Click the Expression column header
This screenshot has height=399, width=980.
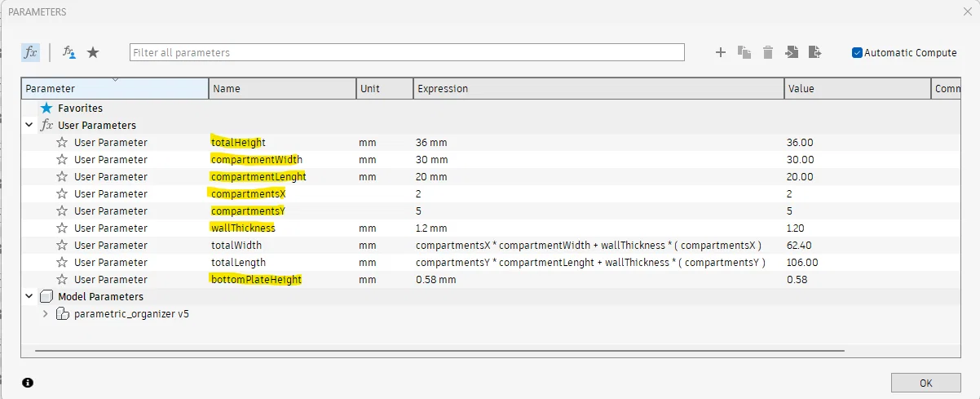pos(598,89)
